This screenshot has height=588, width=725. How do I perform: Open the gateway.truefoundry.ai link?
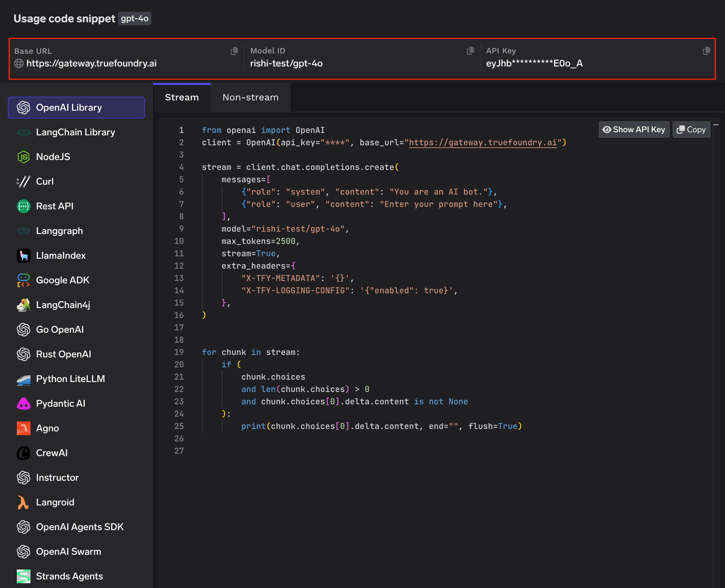[483, 142]
